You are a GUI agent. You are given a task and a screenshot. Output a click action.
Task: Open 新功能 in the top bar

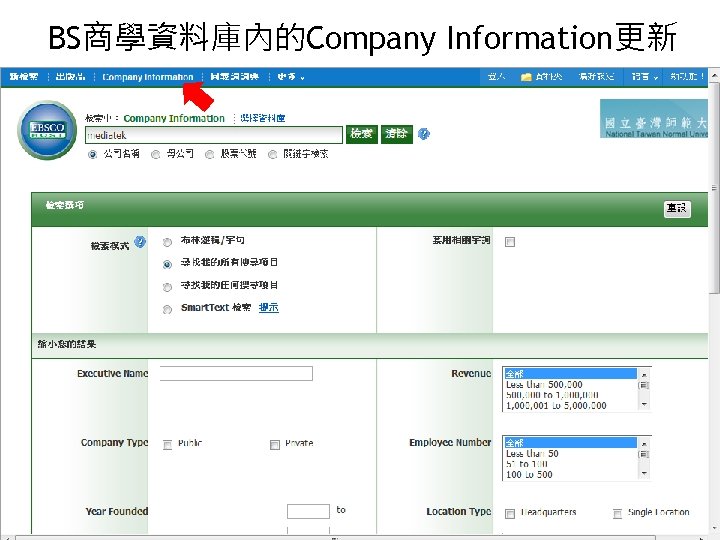686,77
